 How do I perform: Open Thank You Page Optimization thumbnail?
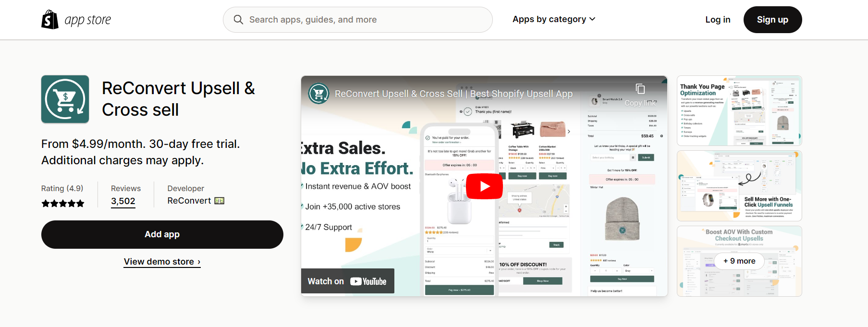click(739, 110)
